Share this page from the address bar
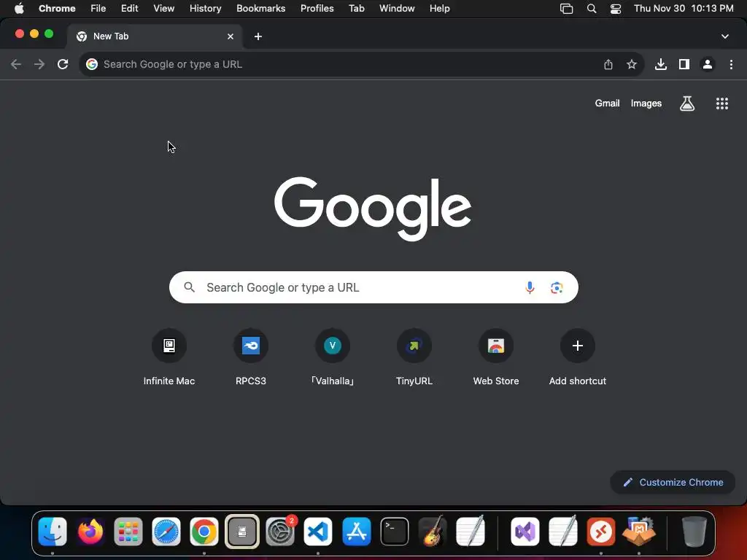The width and height of the screenshot is (747, 560). pos(608,64)
